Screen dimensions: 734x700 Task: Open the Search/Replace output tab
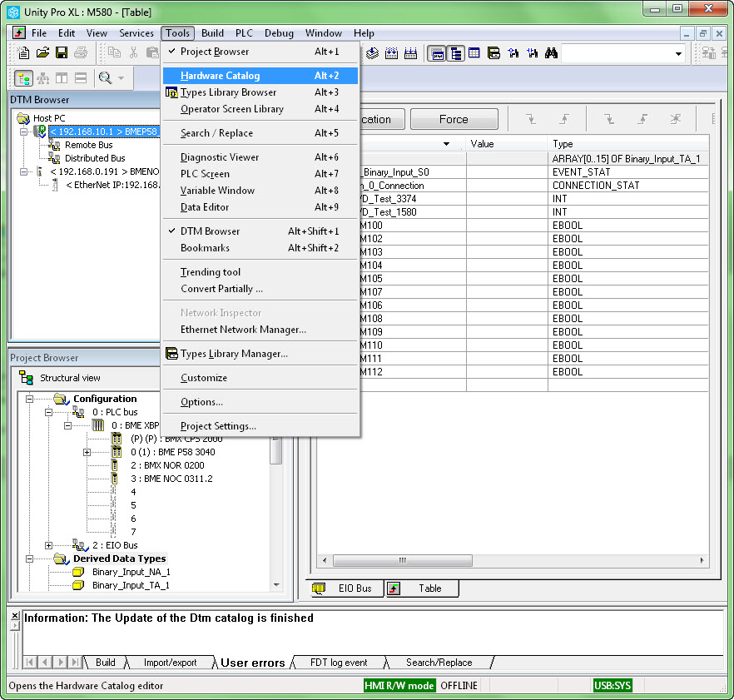439,662
